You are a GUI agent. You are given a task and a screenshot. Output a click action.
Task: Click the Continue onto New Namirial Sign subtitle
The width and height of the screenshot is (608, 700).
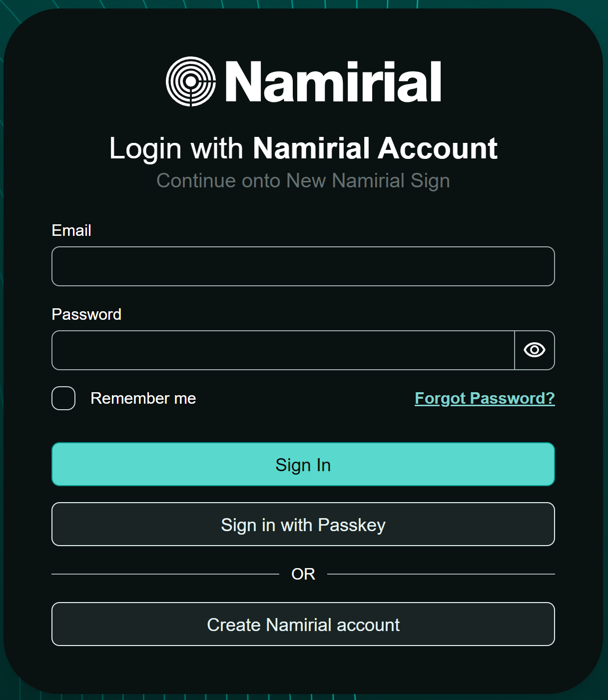tap(303, 180)
